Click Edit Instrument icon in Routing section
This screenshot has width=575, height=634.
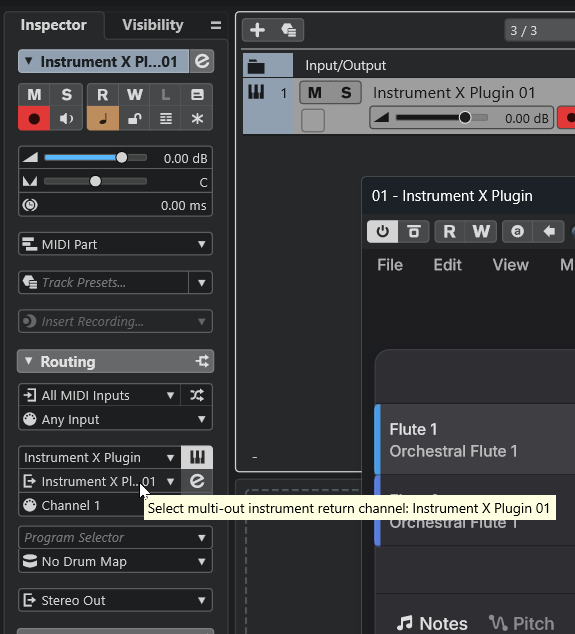pyautogui.click(x=197, y=481)
